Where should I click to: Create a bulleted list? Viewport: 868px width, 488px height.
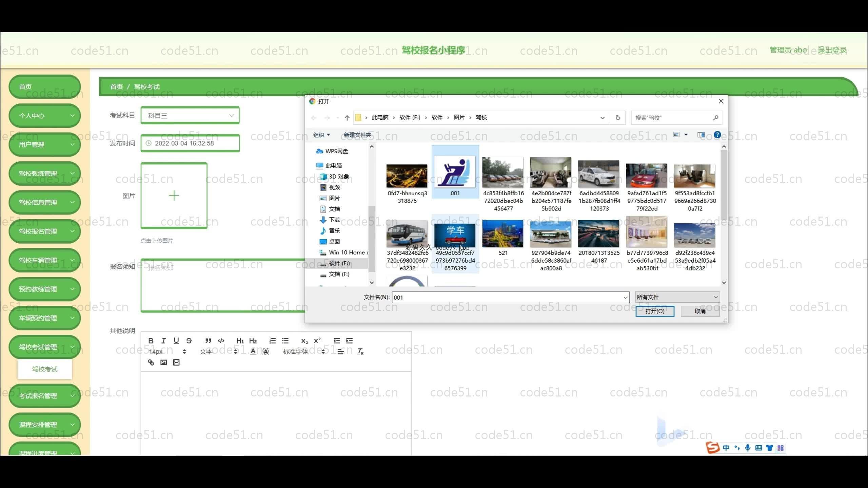pos(285,341)
